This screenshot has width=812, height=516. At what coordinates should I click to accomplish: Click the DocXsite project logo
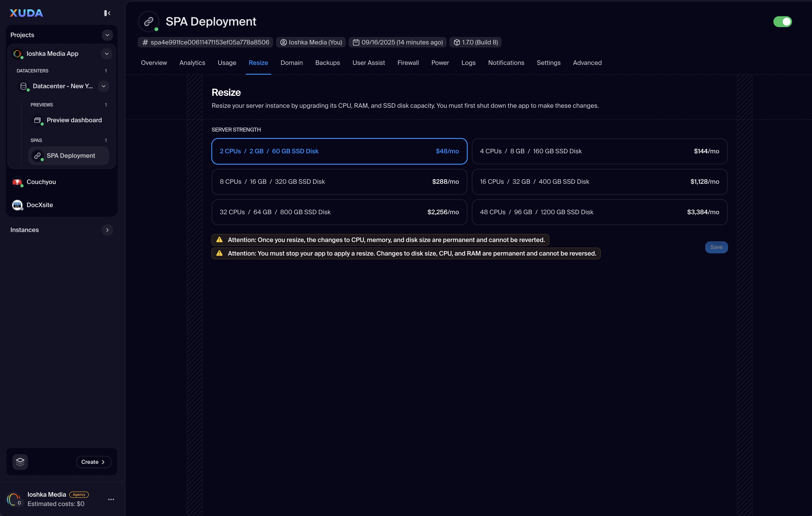coord(17,205)
